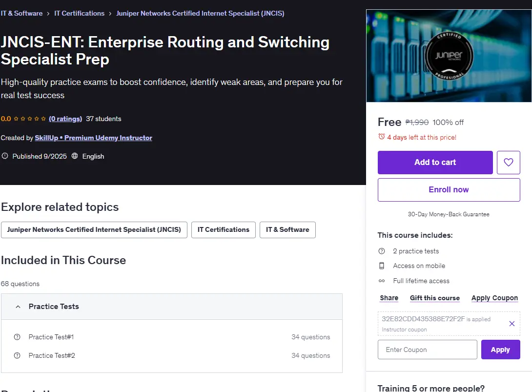Click the Apply coupon button
Viewport: 532px width, 392px height.
(500, 350)
